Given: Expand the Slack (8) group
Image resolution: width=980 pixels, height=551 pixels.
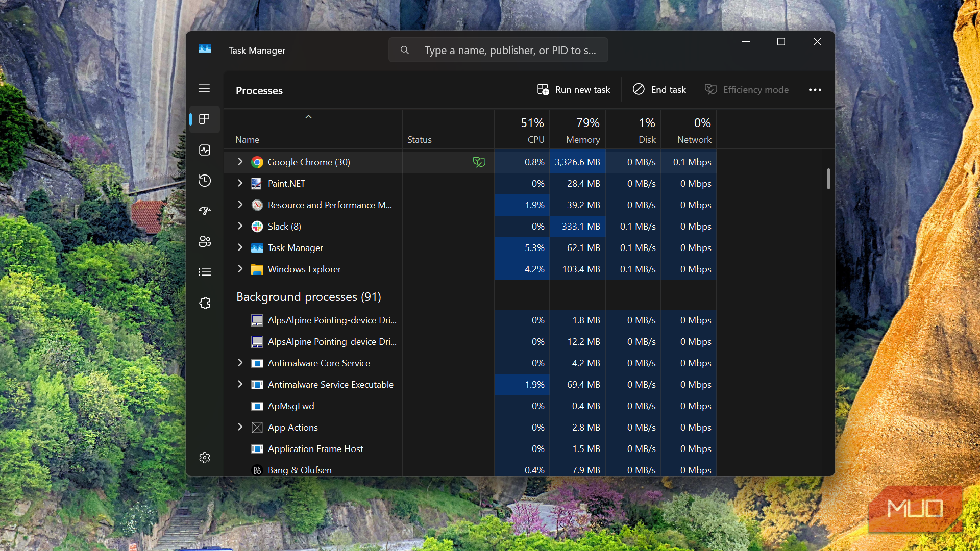Looking at the screenshot, I should pos(240,226).
